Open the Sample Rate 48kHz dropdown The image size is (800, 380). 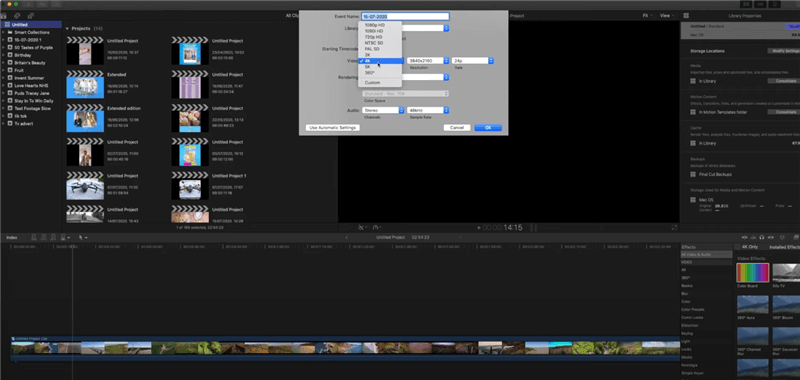point(428,110)
